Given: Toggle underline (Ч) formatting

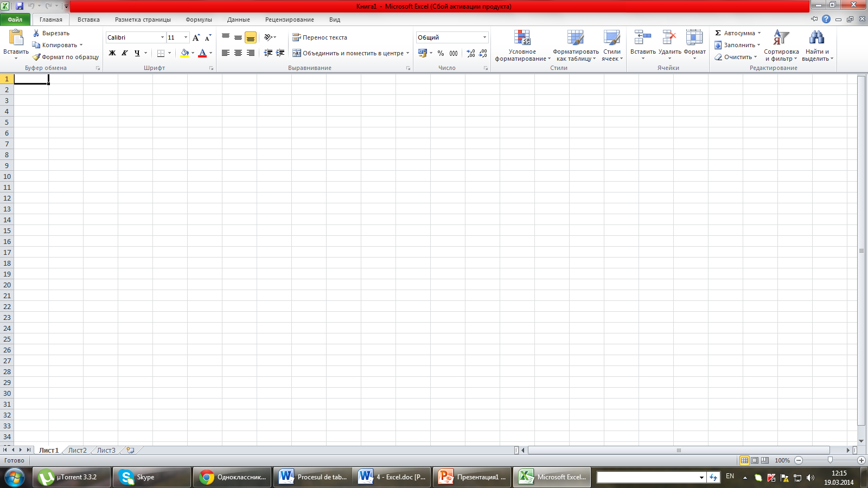Looking at the screenshot, I should pos(137,53).
